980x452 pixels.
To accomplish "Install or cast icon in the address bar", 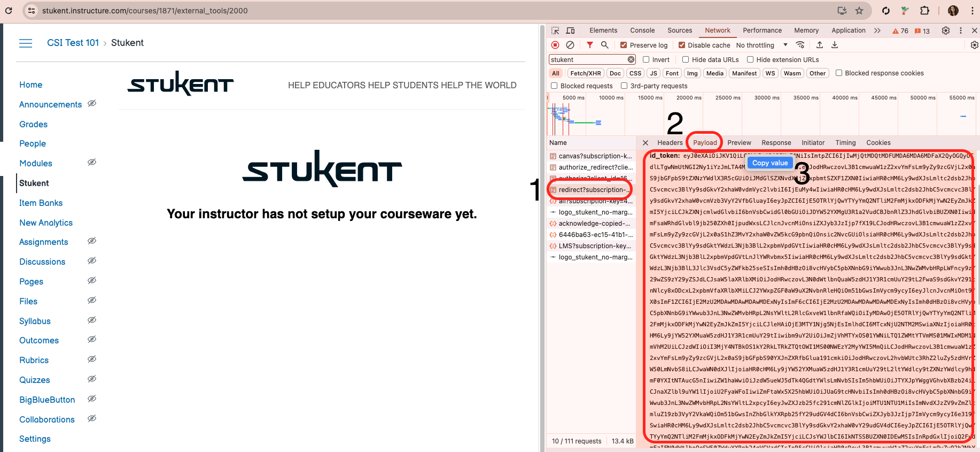I will (842, 11).
